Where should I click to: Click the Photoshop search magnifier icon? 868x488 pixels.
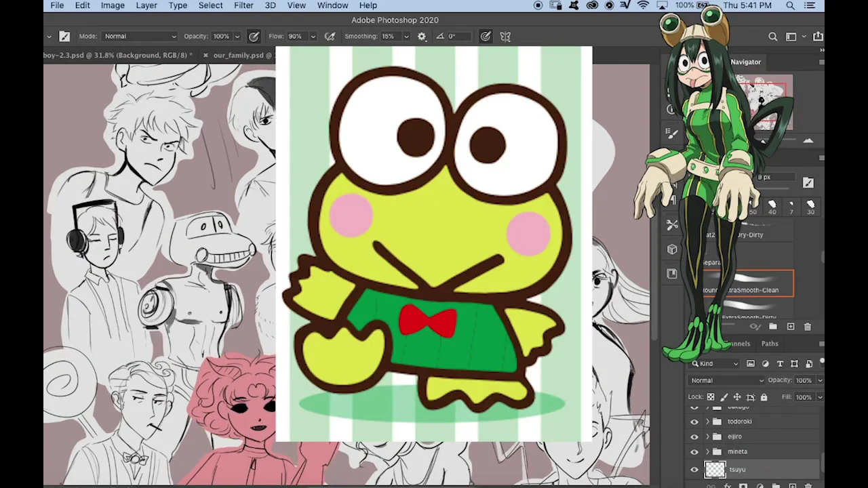tap(773, 37)
